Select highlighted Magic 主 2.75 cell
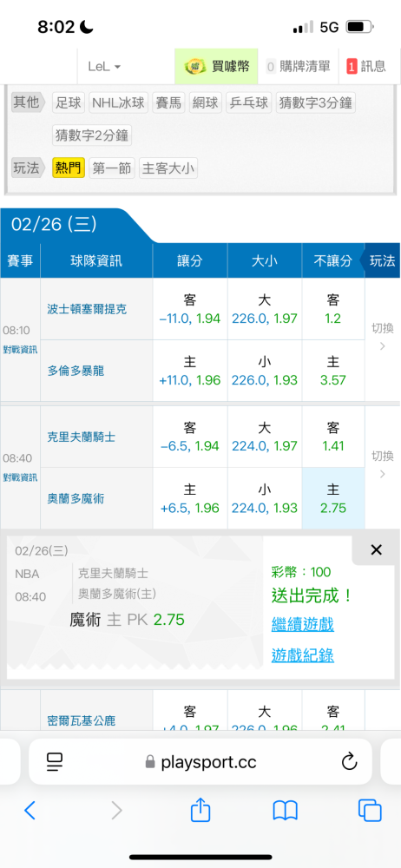Image resolution: width=401 pixels, height=868 pixels. pyautogui.click(x=333, y=499)
